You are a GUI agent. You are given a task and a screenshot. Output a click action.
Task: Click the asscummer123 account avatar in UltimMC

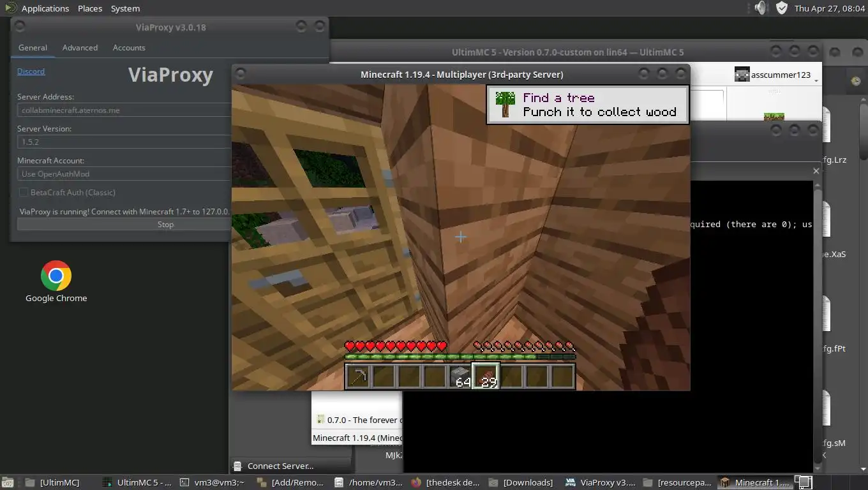tap(742, 75)
